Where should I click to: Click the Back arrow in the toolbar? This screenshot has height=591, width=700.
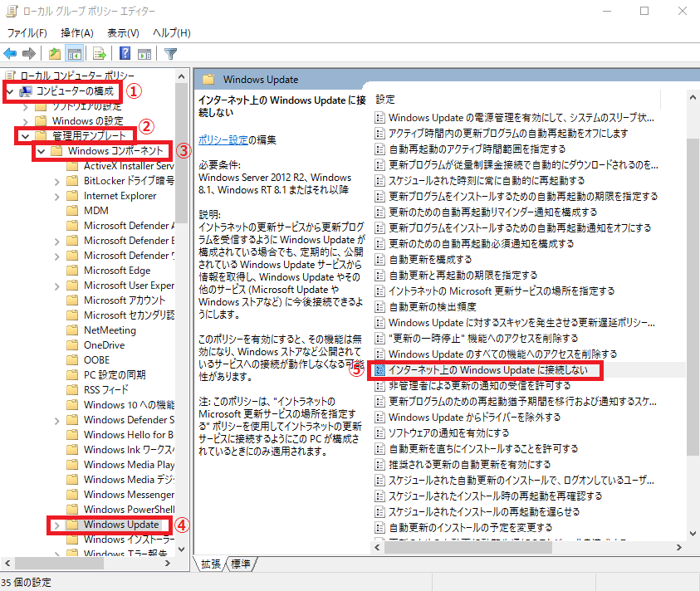coord(11,54)
